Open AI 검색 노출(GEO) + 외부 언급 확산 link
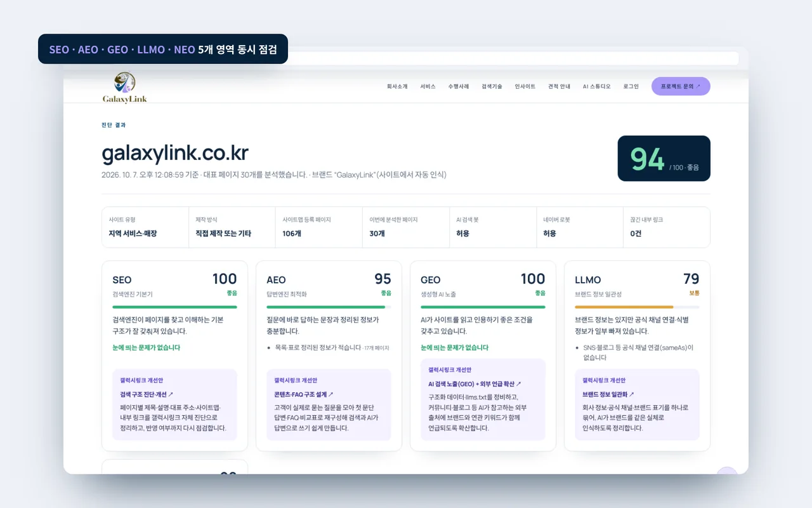This screenshot has width=812, height=508. pos(475,384)
